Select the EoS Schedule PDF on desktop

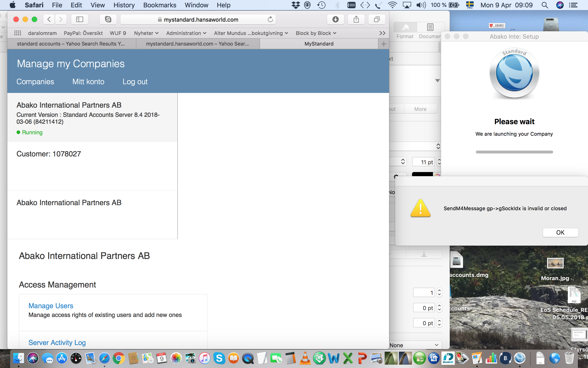point(574,295)
